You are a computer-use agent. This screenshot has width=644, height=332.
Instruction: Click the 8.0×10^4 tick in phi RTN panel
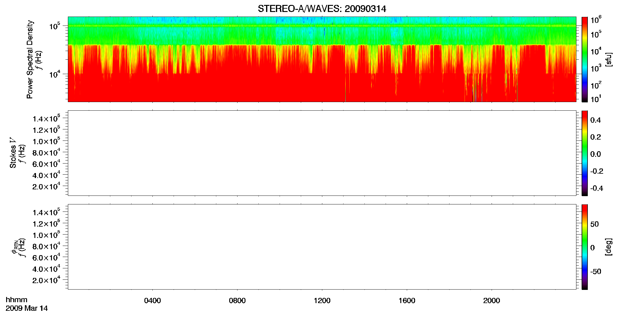[46, 246]
